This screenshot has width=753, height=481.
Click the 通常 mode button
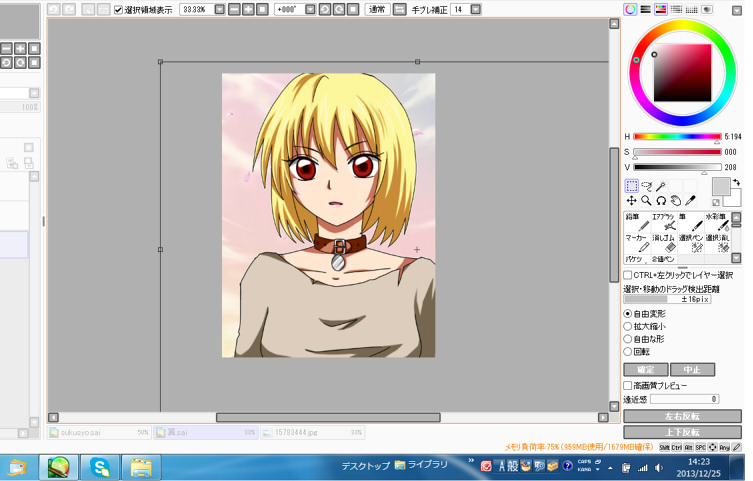(377, 9)
